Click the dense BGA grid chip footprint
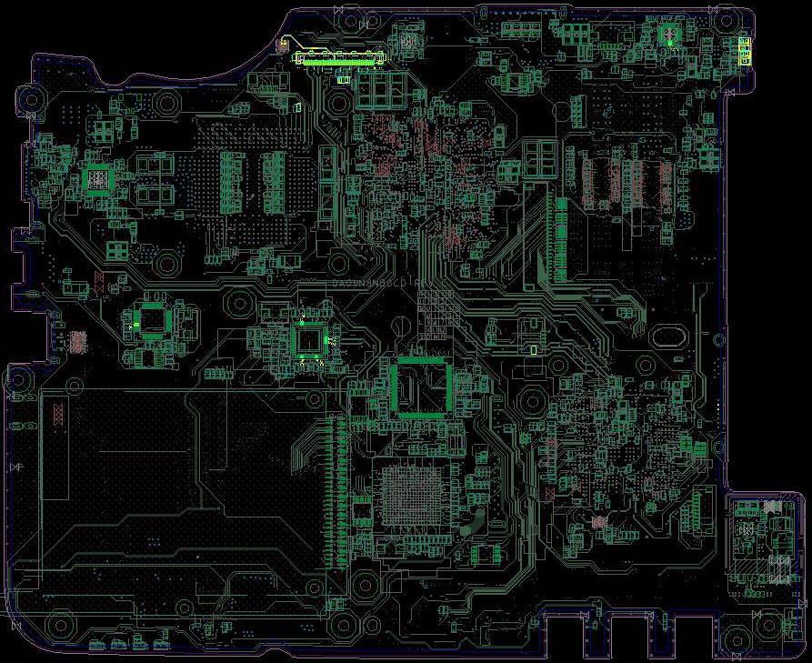This screenshot has width=812, height=663. coord(407,496)
